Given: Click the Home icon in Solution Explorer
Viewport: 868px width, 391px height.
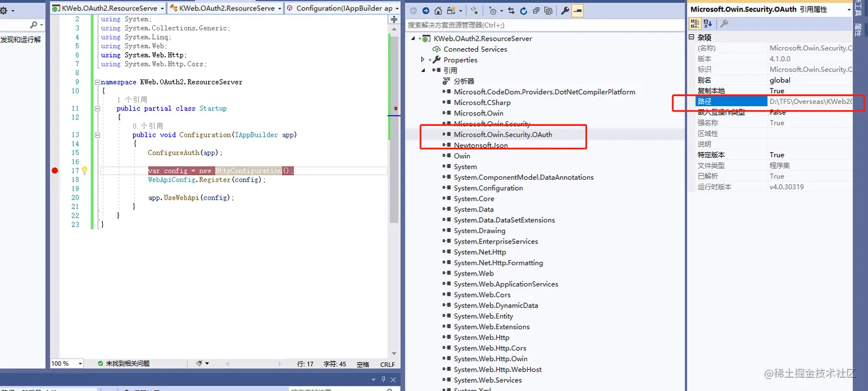Looking at the screenshot, I should [438, 10].
